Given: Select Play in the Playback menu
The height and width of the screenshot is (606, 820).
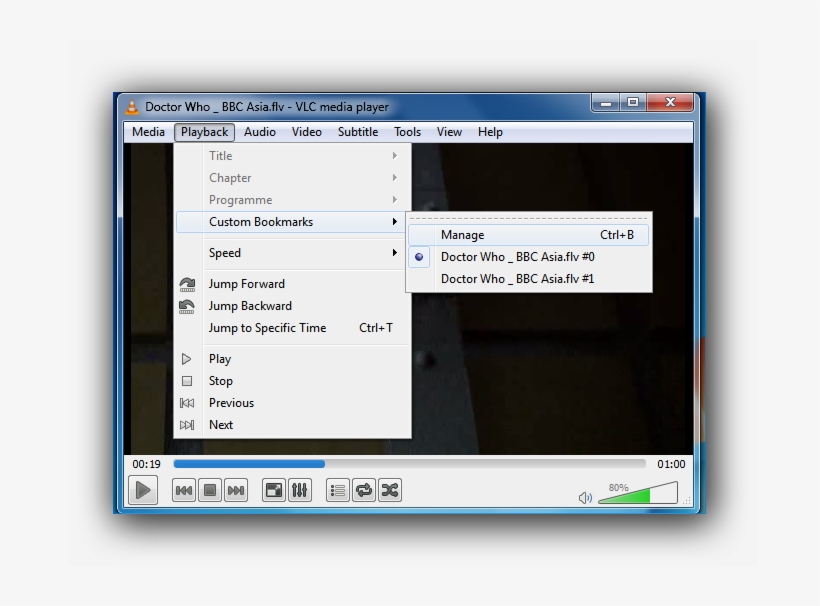Looking at the screenshot, I should [x=292, y=359].
